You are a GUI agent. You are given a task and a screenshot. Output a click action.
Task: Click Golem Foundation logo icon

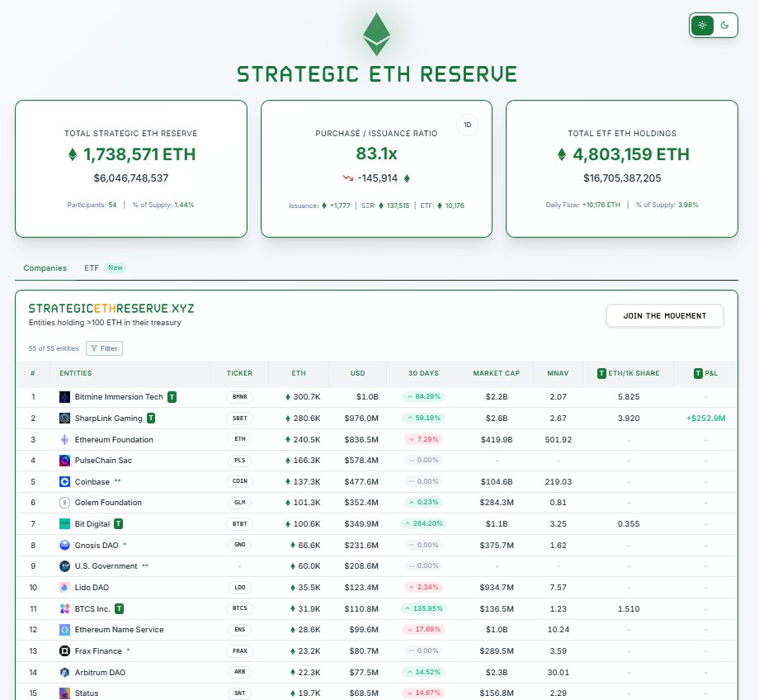point(64,503)
